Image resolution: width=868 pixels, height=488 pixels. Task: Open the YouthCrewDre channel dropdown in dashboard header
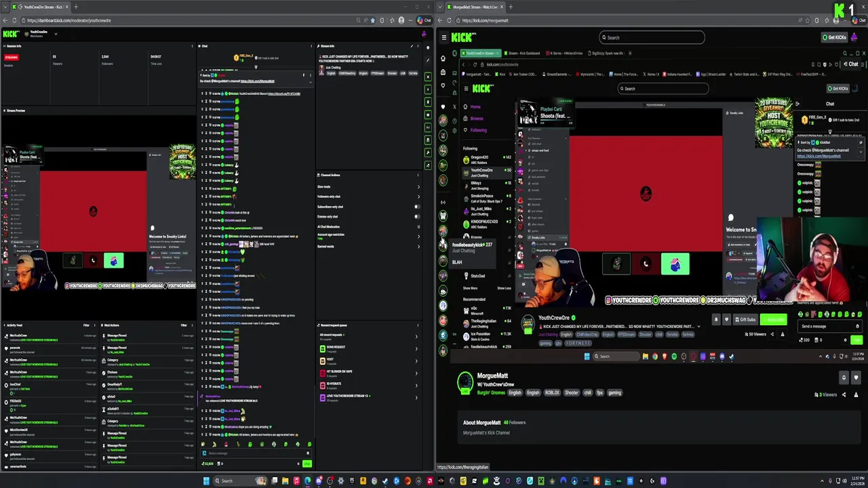tap(56, 34)
